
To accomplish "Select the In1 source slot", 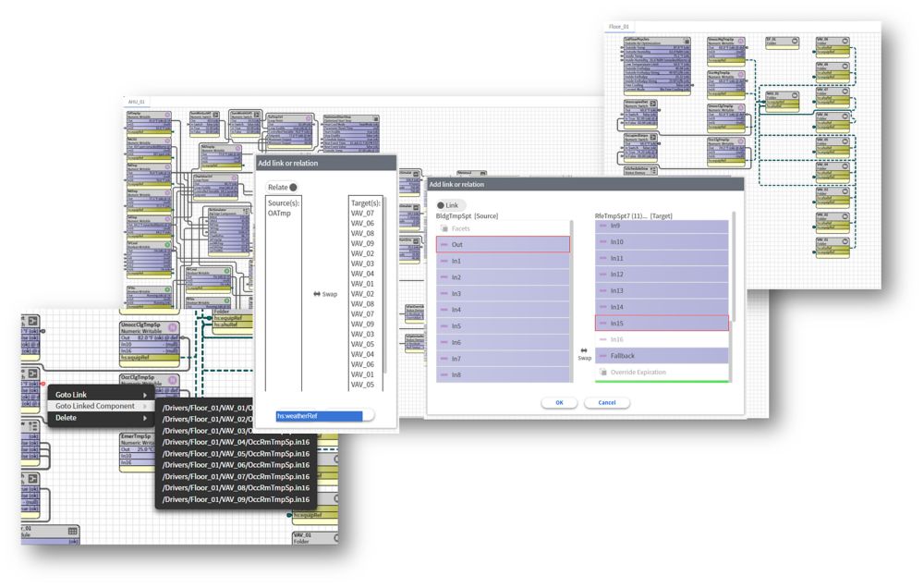I will (504, 261).
